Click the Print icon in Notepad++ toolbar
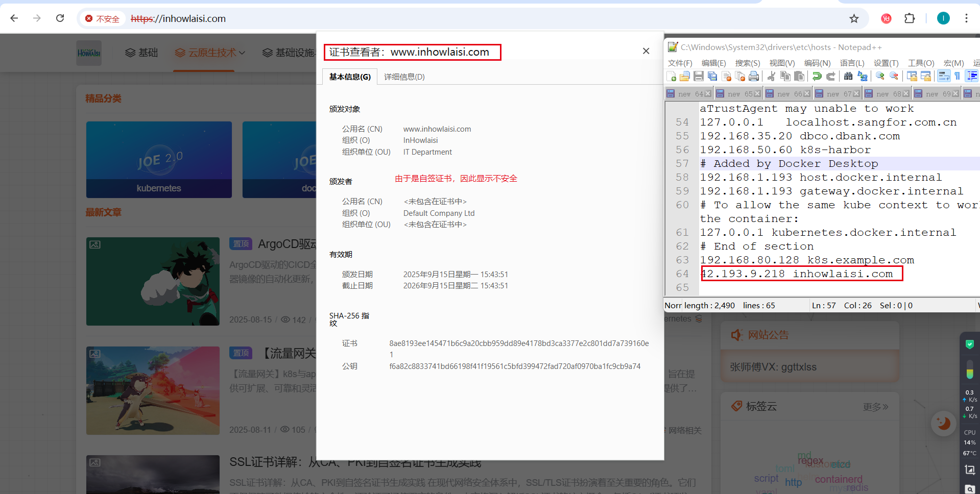Viewport: 980px width, 494px height. 754,77
